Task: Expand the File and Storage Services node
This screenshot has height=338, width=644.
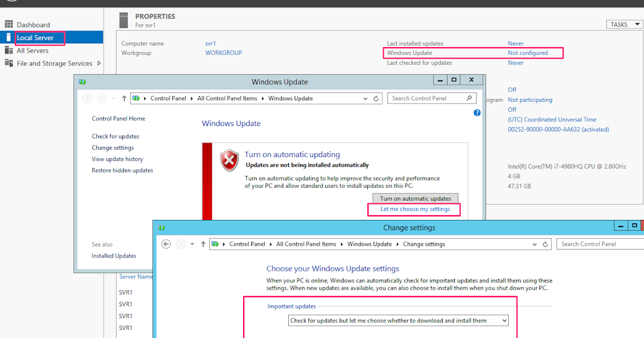Action: [99, 63]
